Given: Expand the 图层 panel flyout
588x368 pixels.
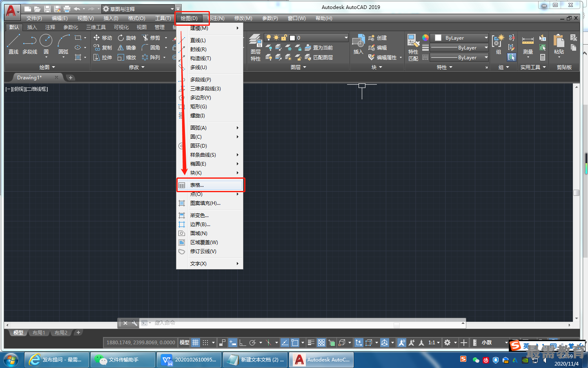Looking at the screenshot, I should click(x=298, y=67).
